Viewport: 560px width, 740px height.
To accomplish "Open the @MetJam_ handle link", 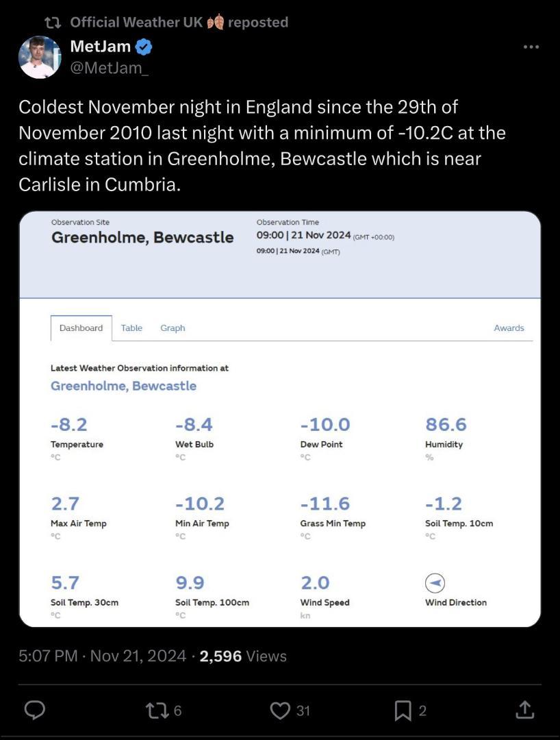I will pyautogui.click(x=109, y=69).
